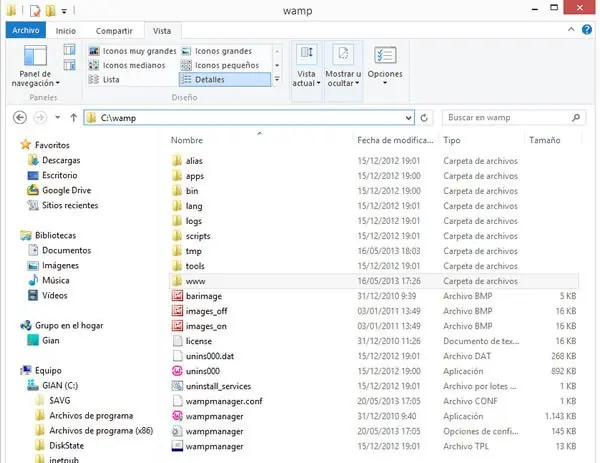The image size is (600, 463).
Task: Select Grupo en el hogar
Action: pyautogui.click(x=62, y=326)
